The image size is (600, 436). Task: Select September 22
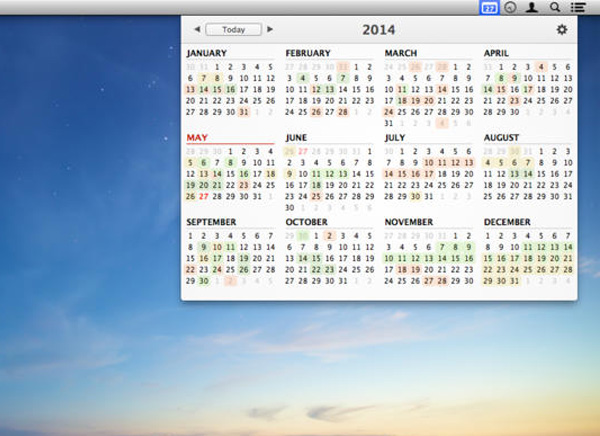(x=190, y=269)
